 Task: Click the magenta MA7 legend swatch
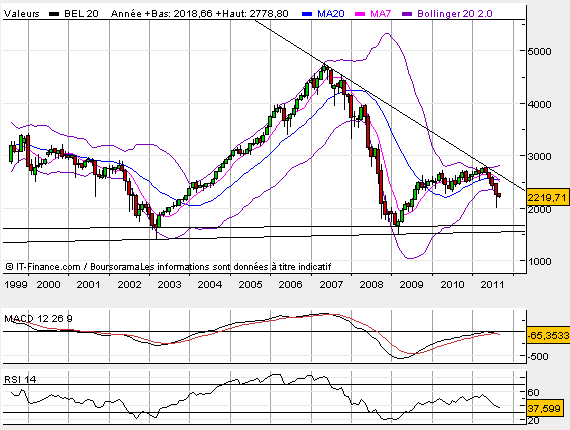(360, 14)
